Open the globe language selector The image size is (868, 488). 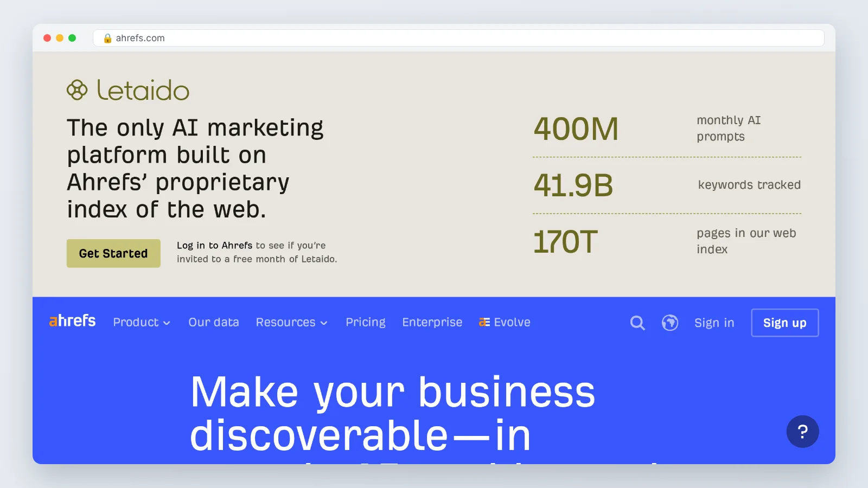pos(670,323)
